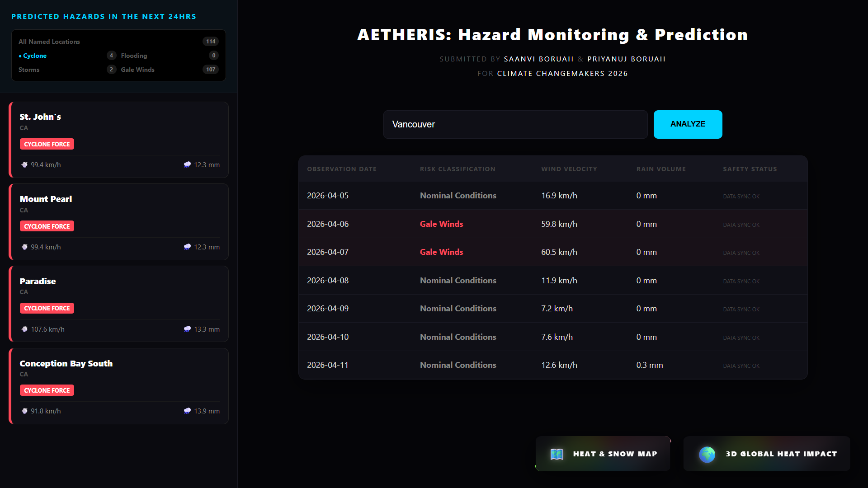Click the rain cloud icon on Mount Pearl card
868x488 pixels.
(187, 247)
